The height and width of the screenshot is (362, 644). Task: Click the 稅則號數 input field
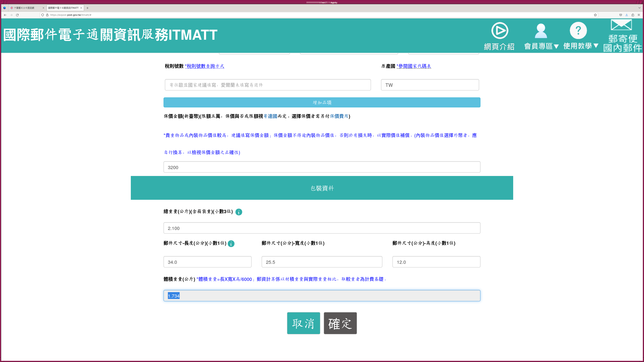click(267, 85)
